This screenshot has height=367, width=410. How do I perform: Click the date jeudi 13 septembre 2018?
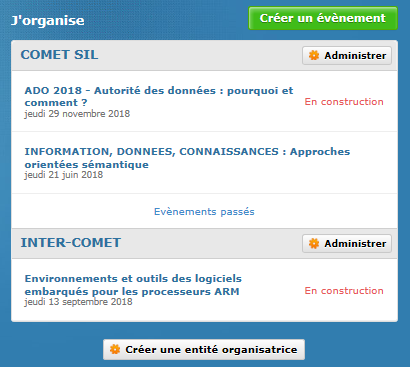click(78, 302)
